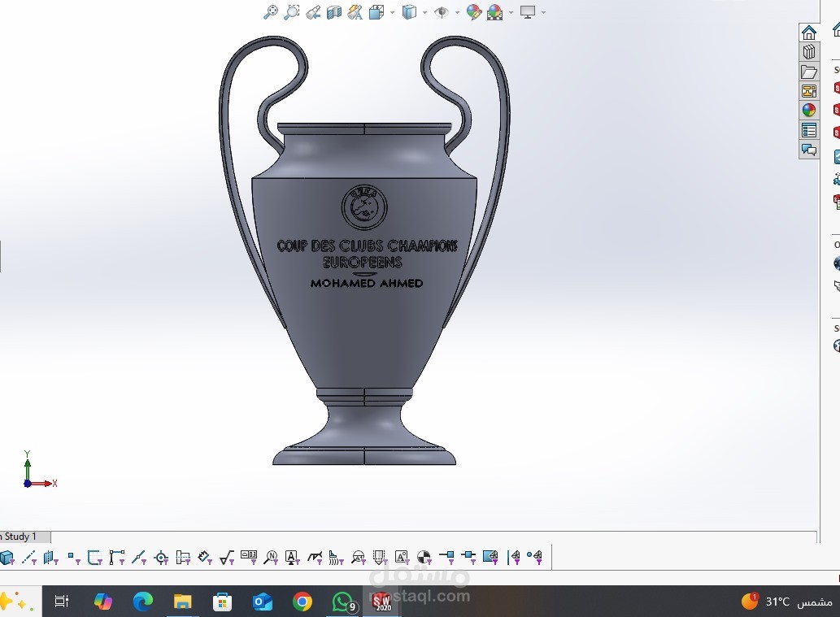Expand the View Settings dropdown arrow
The width and height of the screenshot is (840, 617).
543,12
